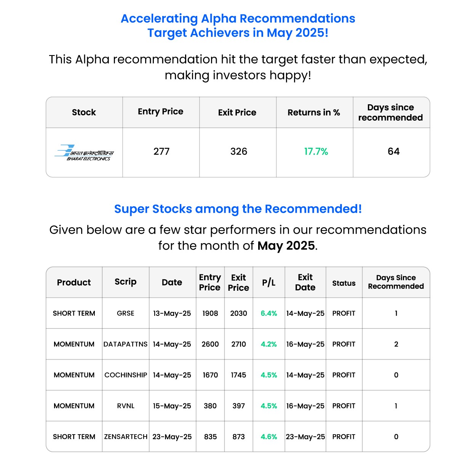Click the "Exit Date" column header
This screenshot has width=476, height=462.
point(305,282)
